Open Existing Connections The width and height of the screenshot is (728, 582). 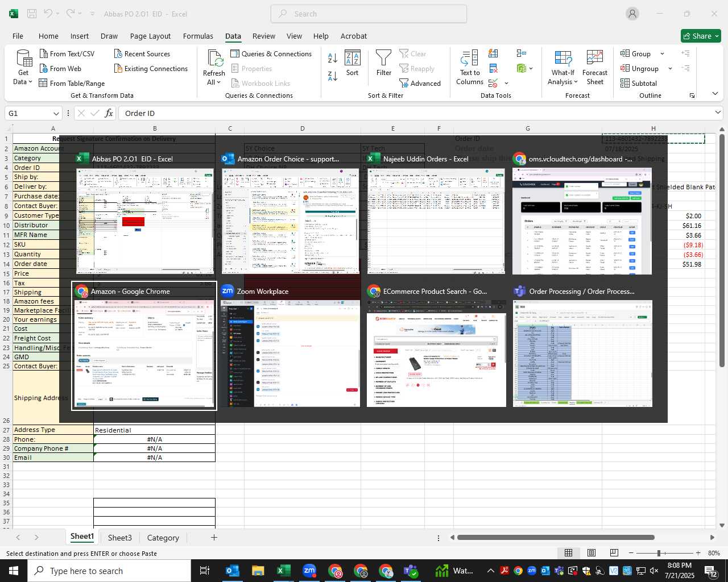[x=151, y=68]
